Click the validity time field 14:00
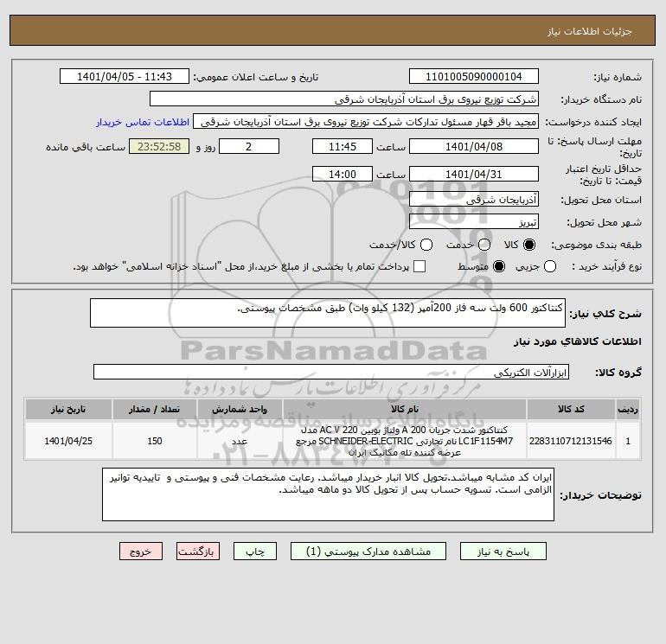Viewport: 666px width, 644px height. 343,174
